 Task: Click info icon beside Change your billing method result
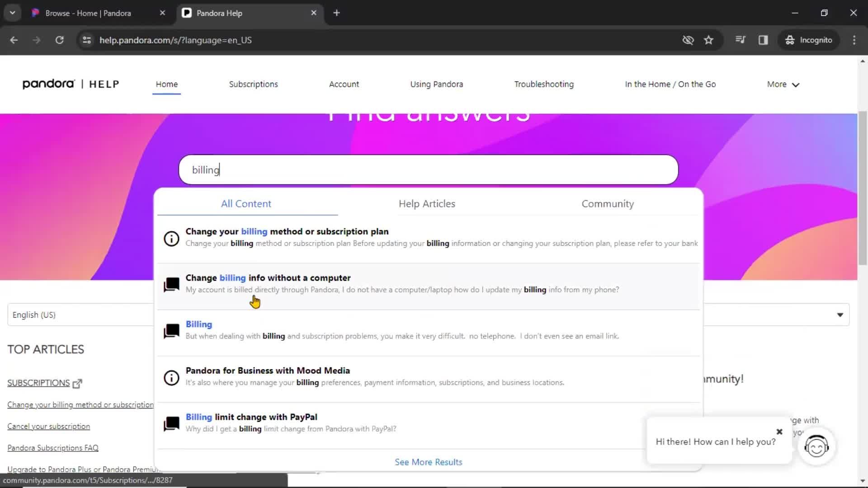pyautogui.click(x=171, y=238)
